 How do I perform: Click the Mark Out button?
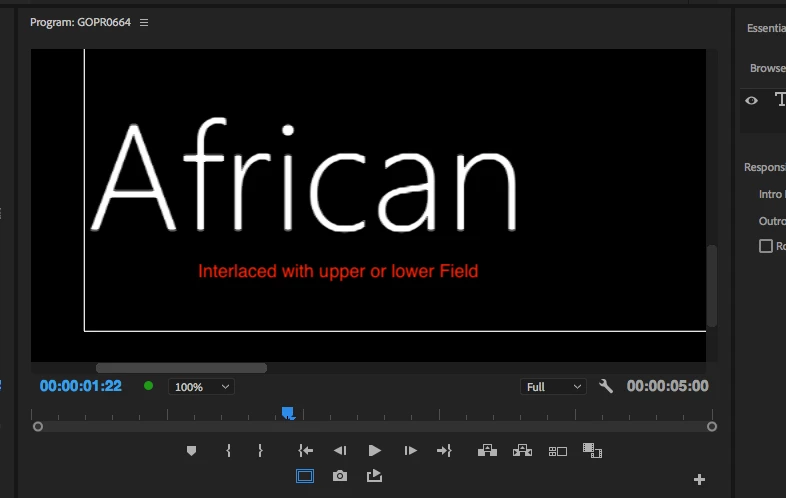click(x=260, y=450)
